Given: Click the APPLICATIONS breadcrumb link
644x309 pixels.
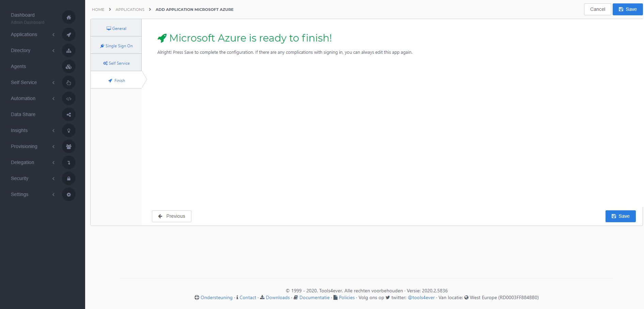Looking at the screenshot, I should 130,10.
